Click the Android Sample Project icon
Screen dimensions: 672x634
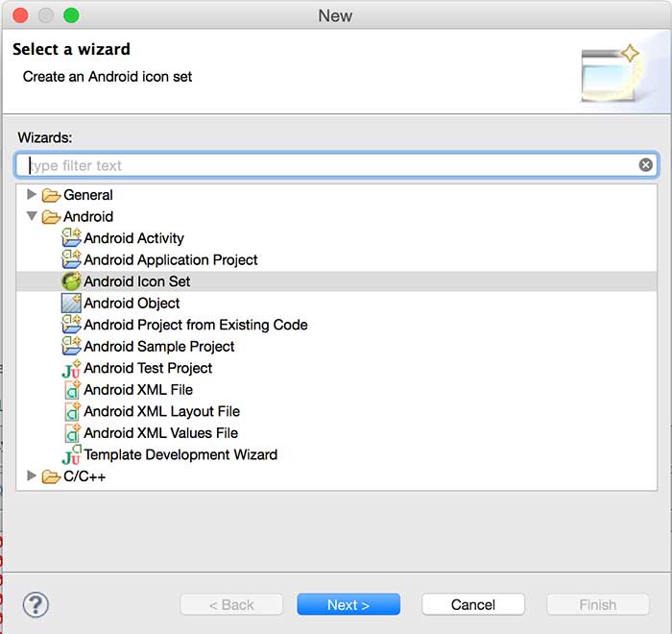tap(71, 346)
